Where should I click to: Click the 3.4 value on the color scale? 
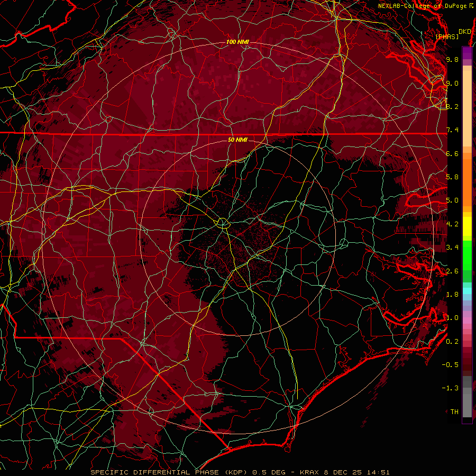452,248
